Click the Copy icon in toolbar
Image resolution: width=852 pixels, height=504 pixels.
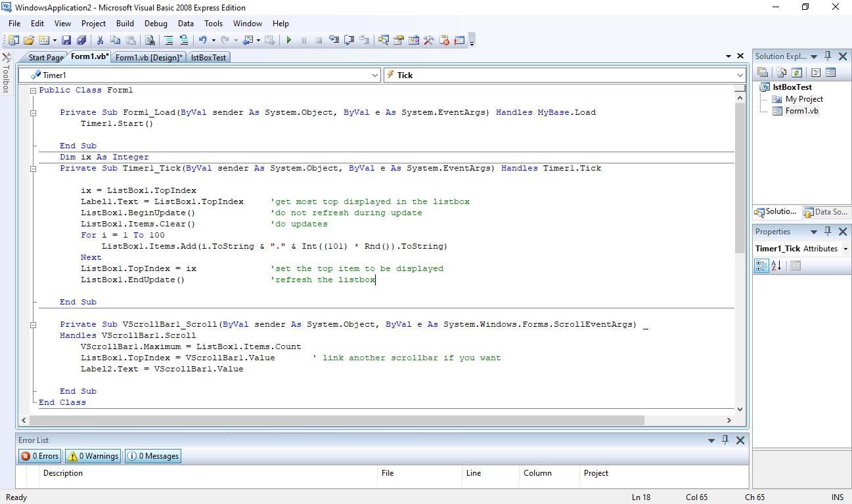(115, 40)
